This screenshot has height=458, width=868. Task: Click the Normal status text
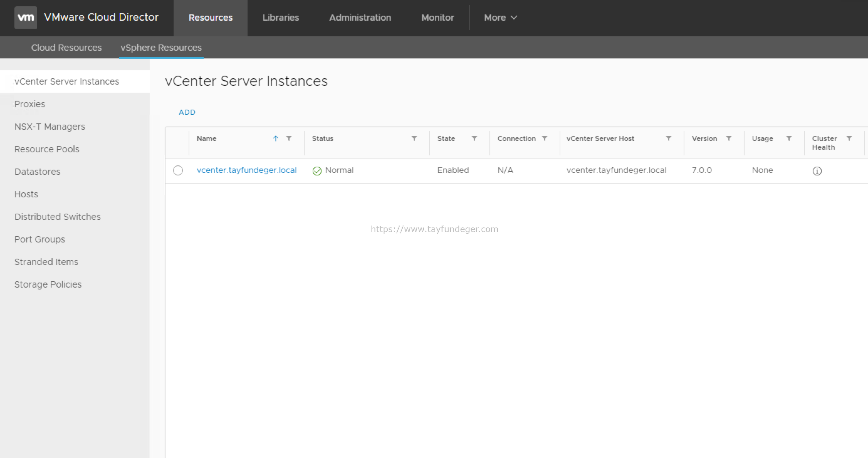[x=339, y=170]
